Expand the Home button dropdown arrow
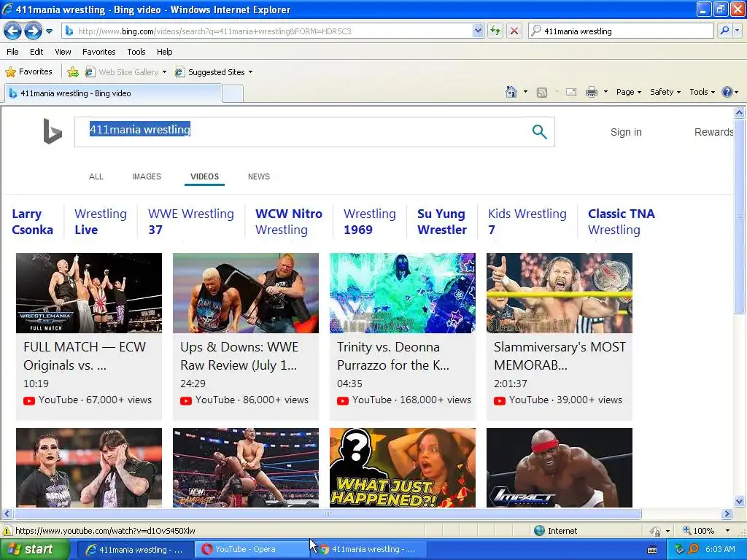Viewport: 747px width, 560px height. tap(525, 92)
